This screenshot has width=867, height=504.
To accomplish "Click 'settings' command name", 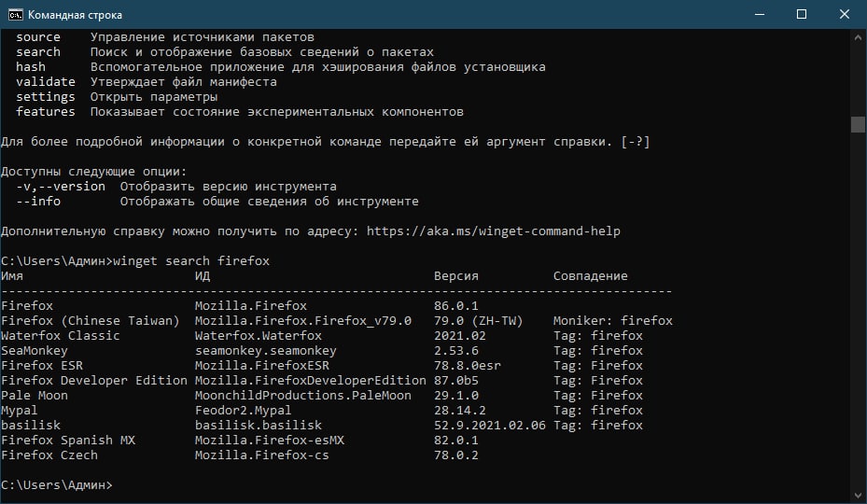I will click(x=46, y=97).
